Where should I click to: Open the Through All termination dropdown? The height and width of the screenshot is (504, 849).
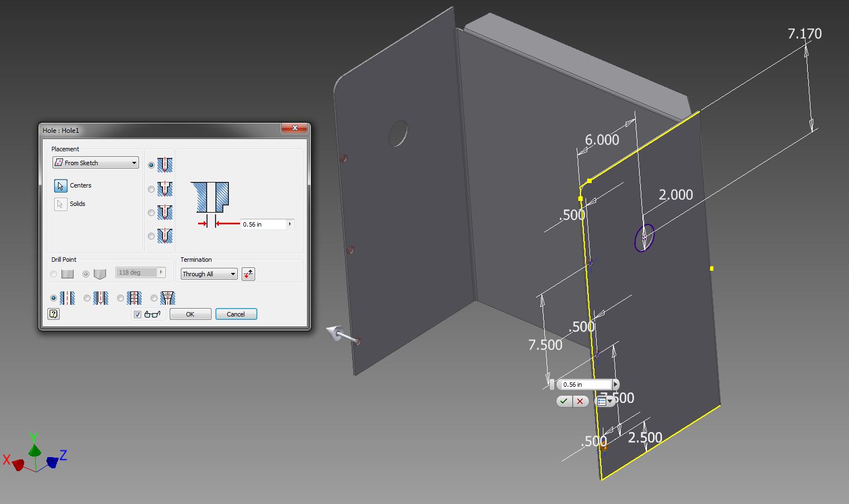209,273
